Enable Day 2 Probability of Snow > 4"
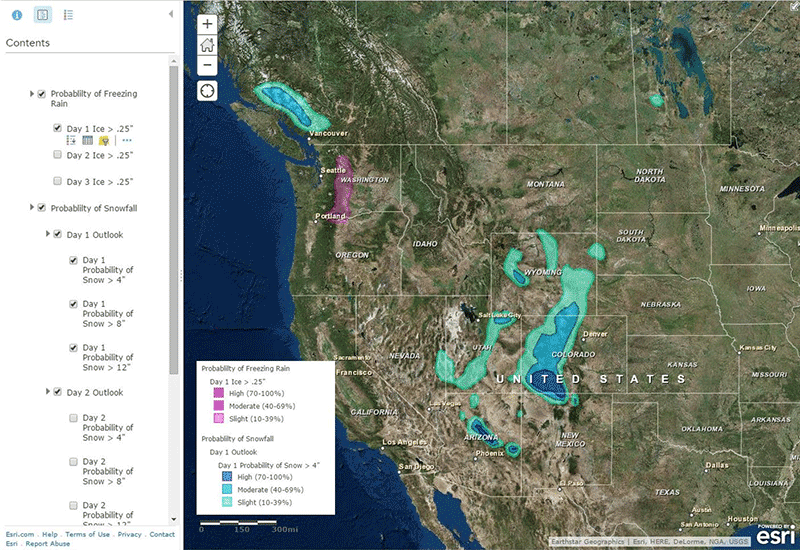Screen dimensions: 800x550 (73, 417)
